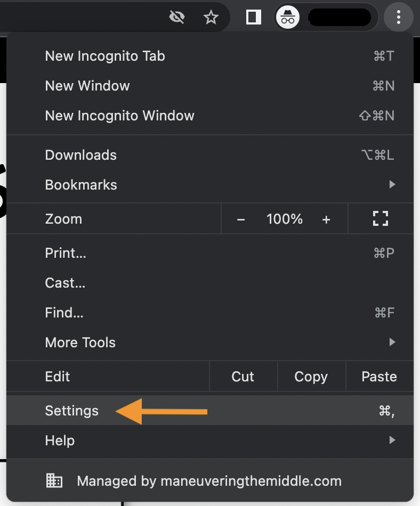
Task: Open a New Incognito Tab
Action: 105,56
